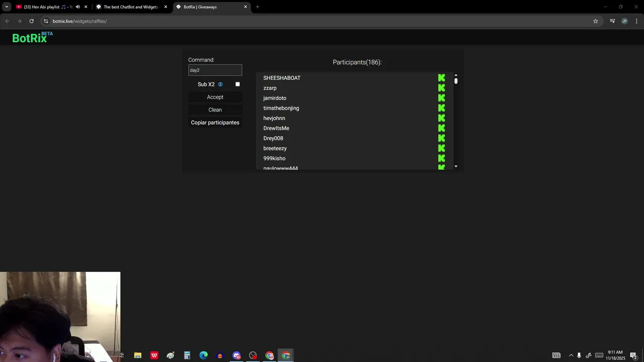The width and height of the screenshot is (644, 362).
Task: Enable the Sub X2 checkbox
Action: tap(237, 84)
